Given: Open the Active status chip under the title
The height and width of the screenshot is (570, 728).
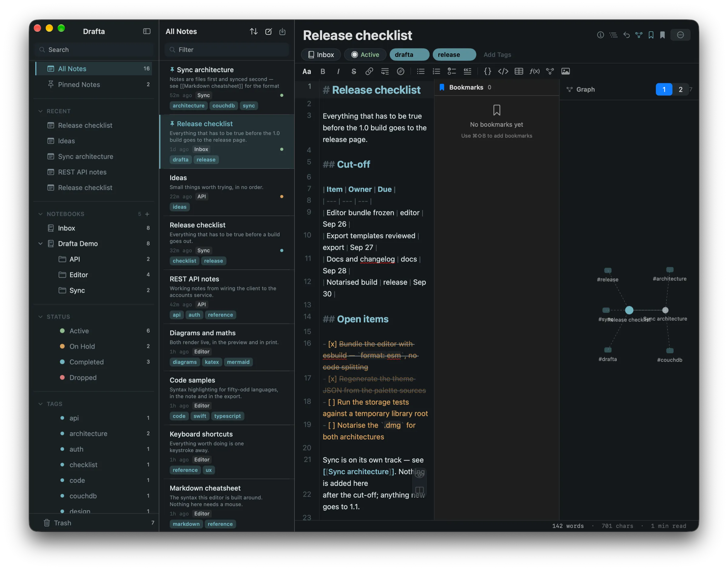Looking at the screenshot, I should pyautogui.click(x=365, y=55).
